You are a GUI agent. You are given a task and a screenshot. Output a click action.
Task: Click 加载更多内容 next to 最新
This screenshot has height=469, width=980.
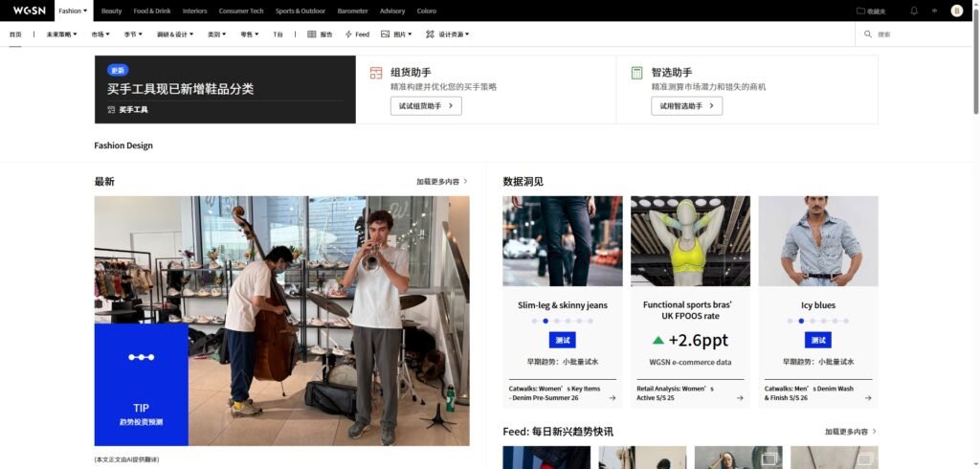click(441, 181)
